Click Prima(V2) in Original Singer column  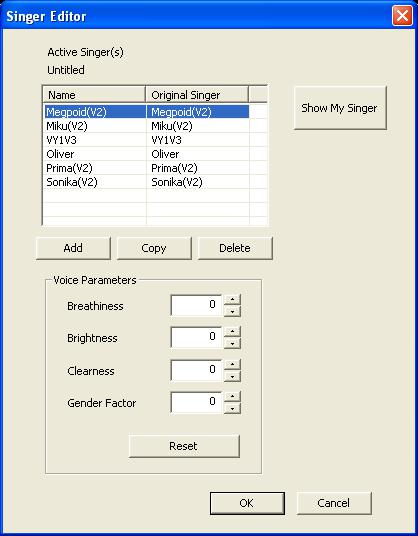pyautogui.click(x=174, y=168)
